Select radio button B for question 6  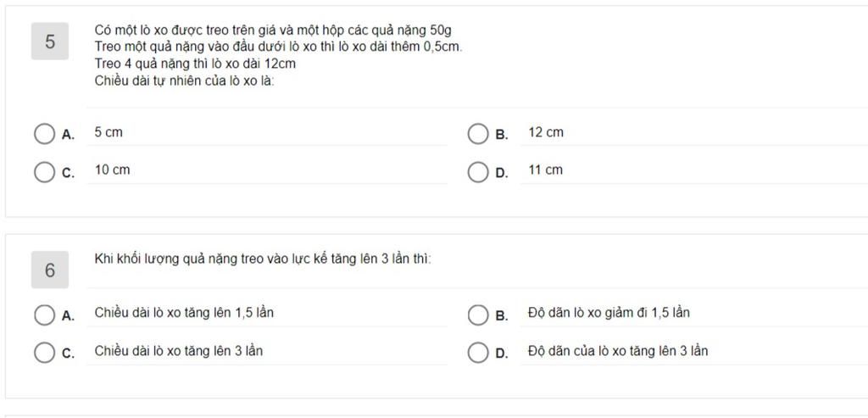tap(478, 315)
